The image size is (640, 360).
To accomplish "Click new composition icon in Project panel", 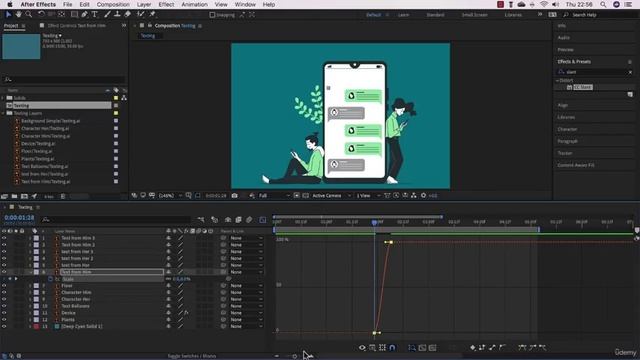I will [24, 196].
